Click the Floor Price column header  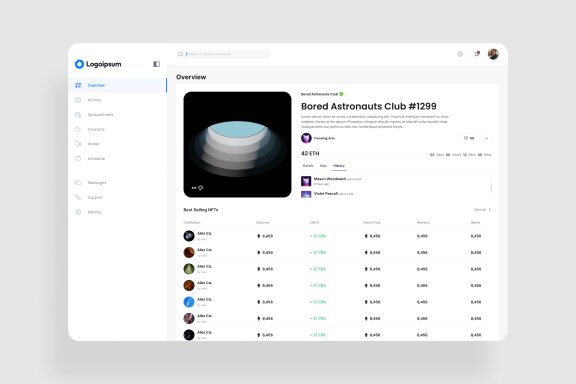[x=372, y=223]
